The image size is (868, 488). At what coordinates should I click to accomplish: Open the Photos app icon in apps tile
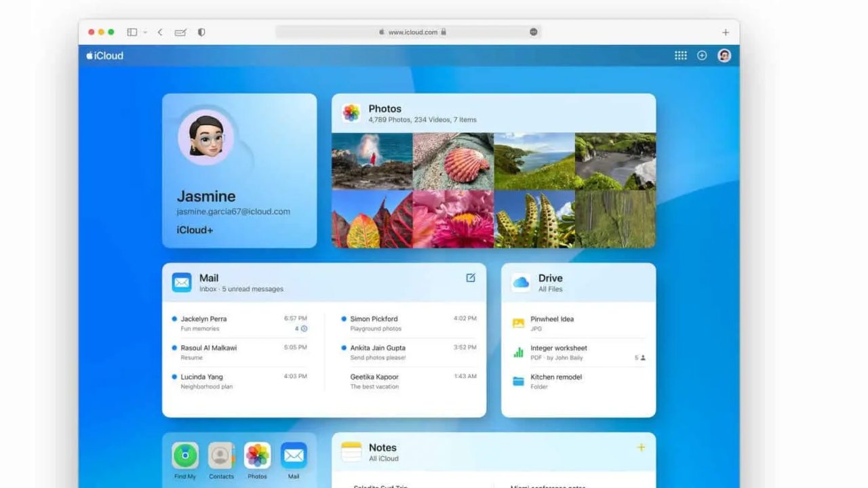click(257, 455)
